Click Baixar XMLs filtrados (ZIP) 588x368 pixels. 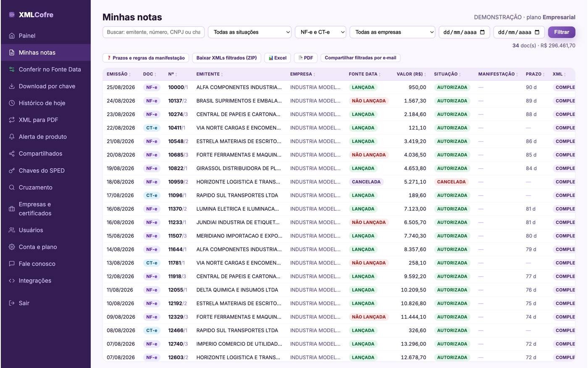(x=226, y=58)
